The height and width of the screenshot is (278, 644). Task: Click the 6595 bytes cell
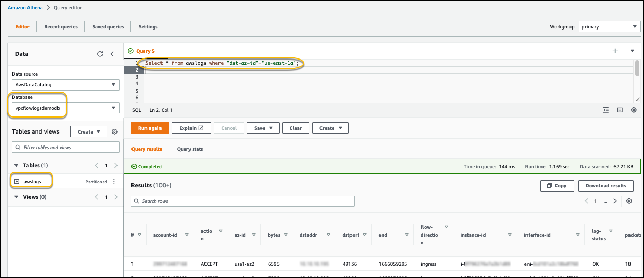273,264
